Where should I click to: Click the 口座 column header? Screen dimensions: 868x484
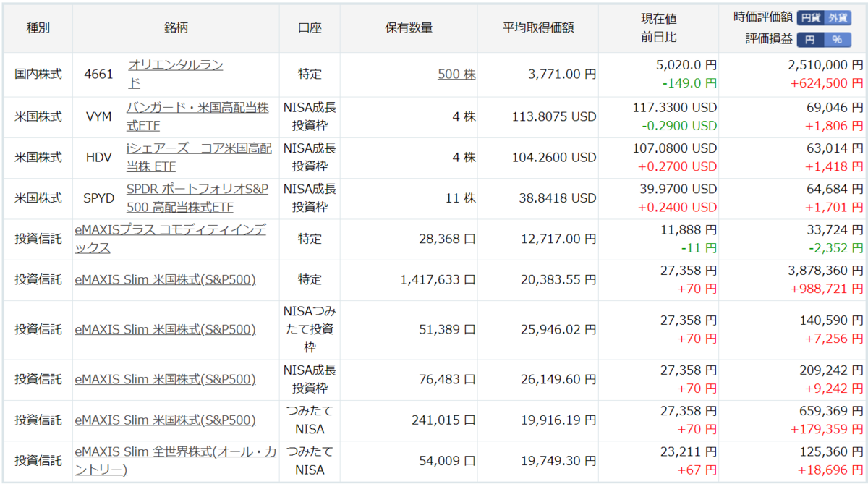(x=310, y=28)
